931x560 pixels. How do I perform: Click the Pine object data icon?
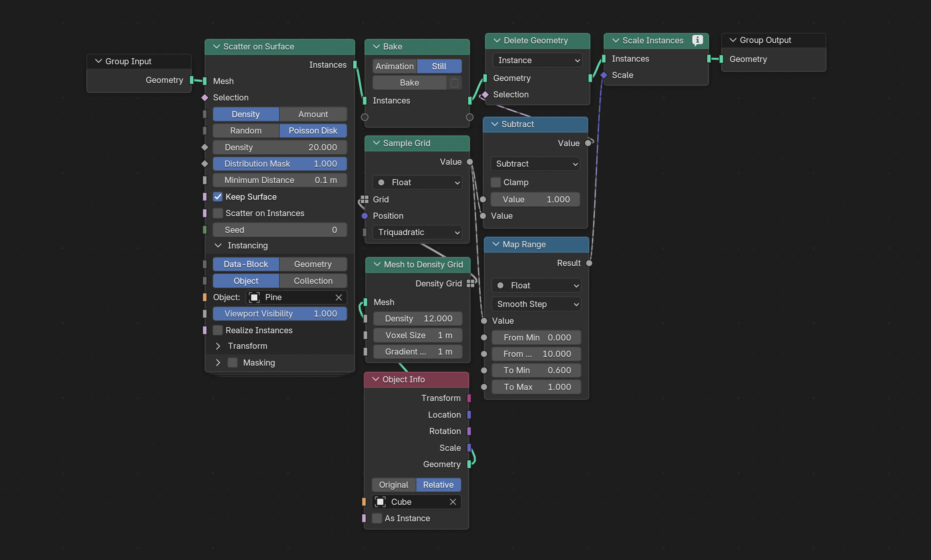(x=254, y=297)
